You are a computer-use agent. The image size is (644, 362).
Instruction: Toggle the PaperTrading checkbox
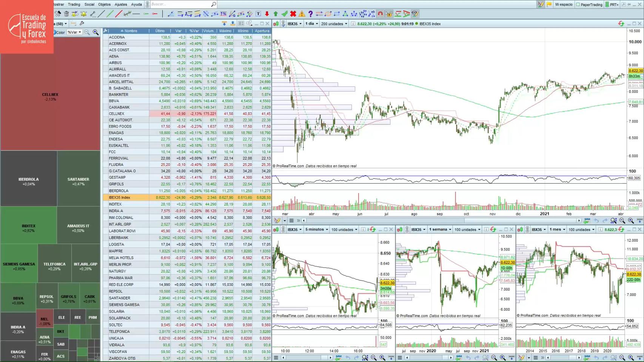(578, 5)
